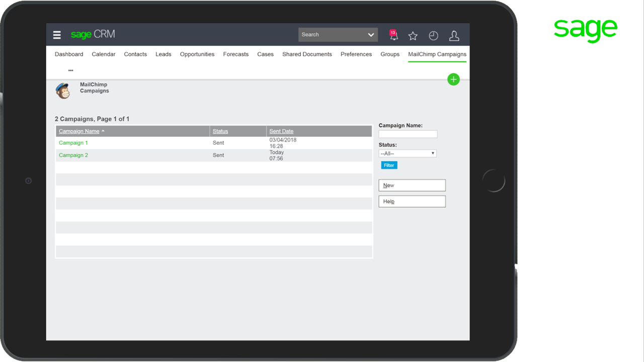Click the favorites star icon
This screenshot has height=362, width=644.
(413, 36)
